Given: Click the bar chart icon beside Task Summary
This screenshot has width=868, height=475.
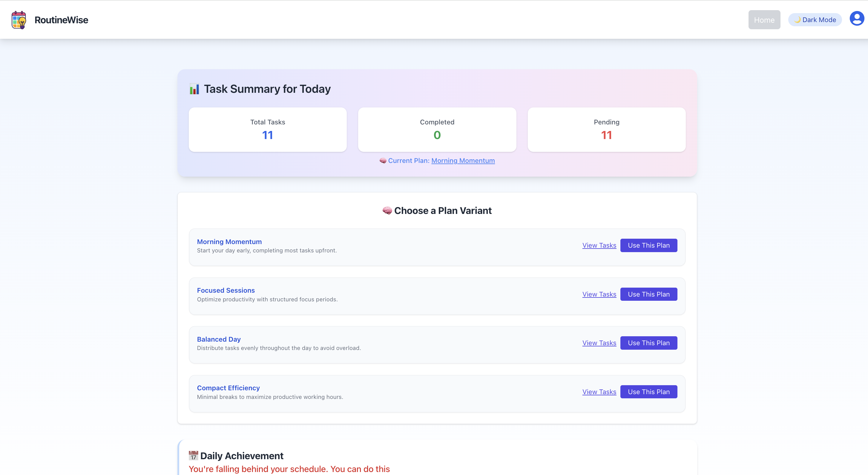Looking at the screenshot, I should click(194, 89).
